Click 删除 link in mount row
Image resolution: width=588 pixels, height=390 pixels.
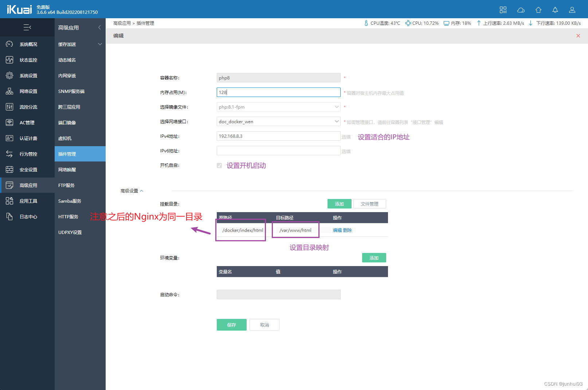[348, 230]
